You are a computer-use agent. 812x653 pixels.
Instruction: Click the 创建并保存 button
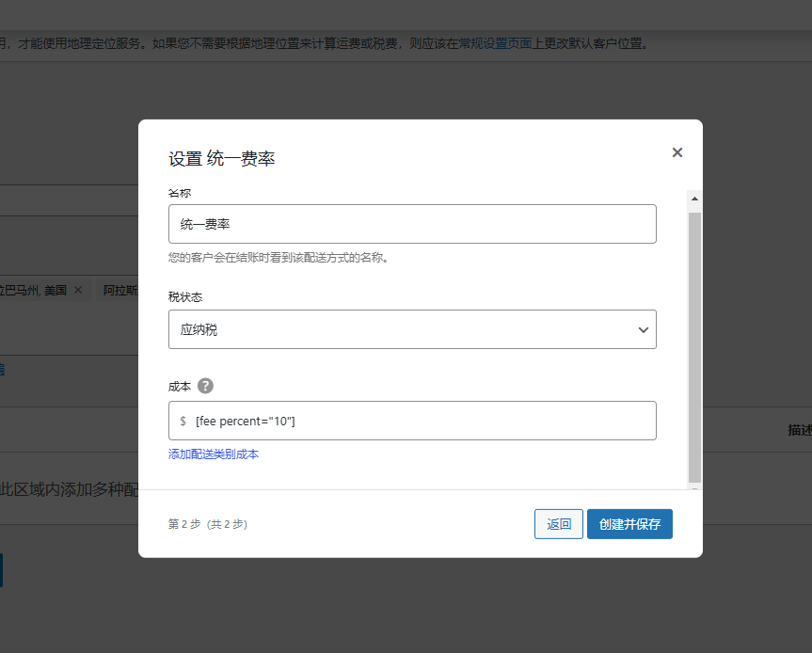(x=629, y=523)
